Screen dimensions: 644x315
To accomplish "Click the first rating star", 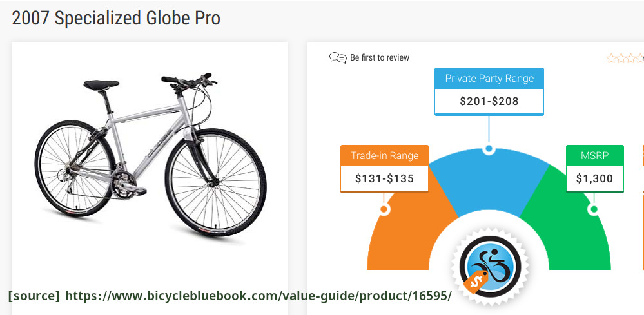I will coord(612,58).
